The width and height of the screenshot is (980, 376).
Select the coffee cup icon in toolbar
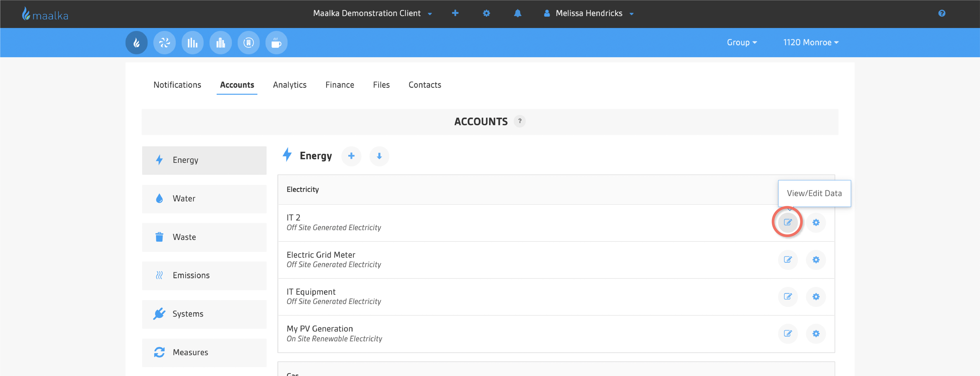(x=277, y=43)
